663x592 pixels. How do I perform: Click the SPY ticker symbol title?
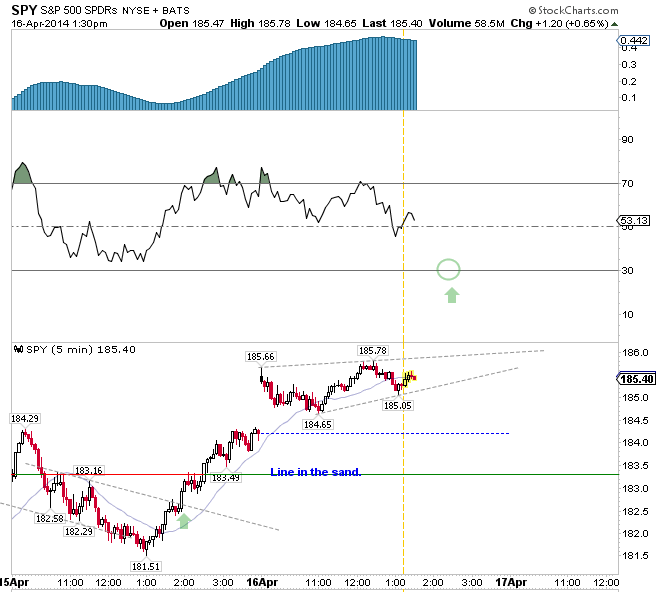click(24, 9)
